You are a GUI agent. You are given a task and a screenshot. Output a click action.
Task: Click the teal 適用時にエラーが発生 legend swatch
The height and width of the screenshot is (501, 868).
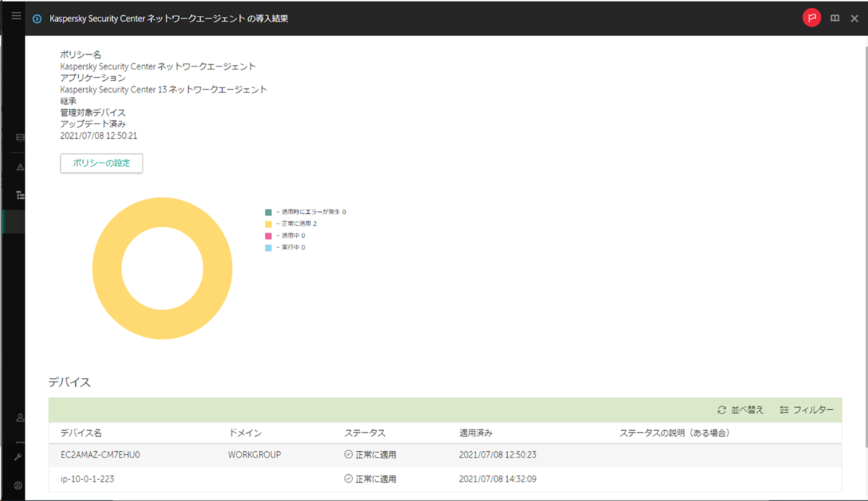point(268,213)
